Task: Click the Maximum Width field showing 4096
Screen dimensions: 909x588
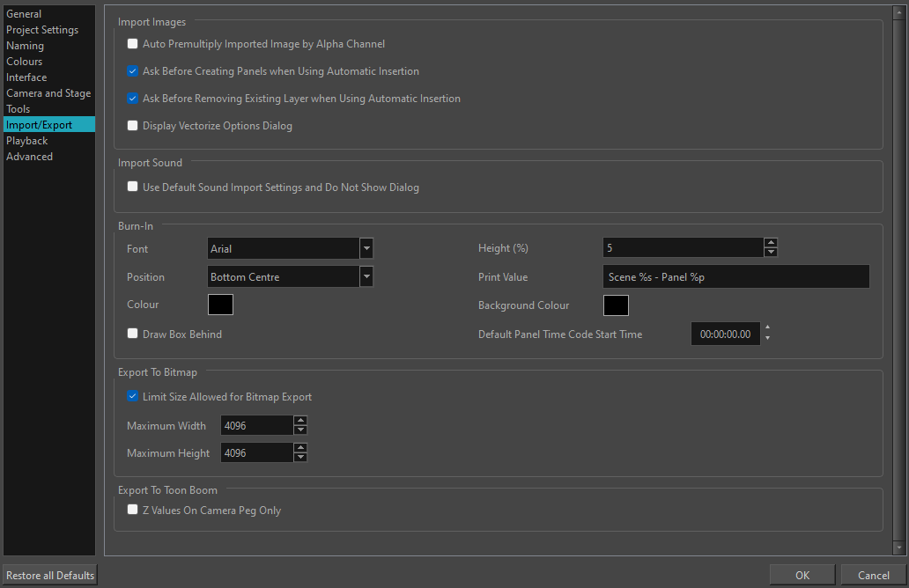Action: [x=257, y=426]
